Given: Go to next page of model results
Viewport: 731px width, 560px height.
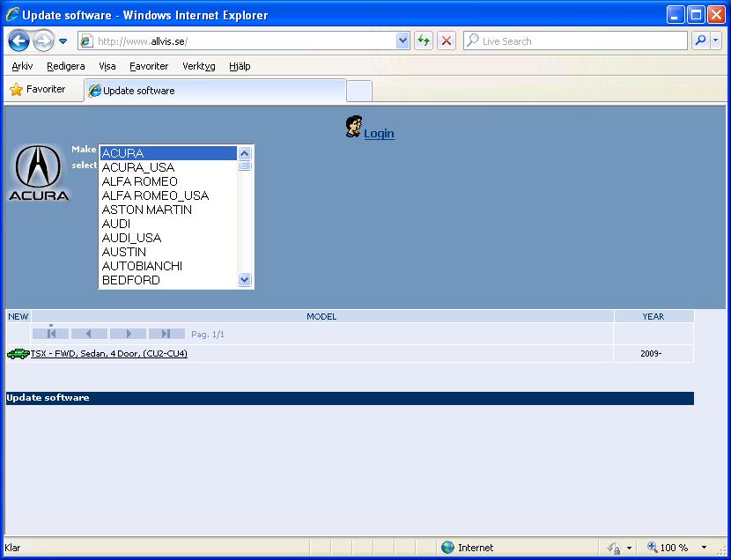Looking at the screenshot, I should (129, 334).
